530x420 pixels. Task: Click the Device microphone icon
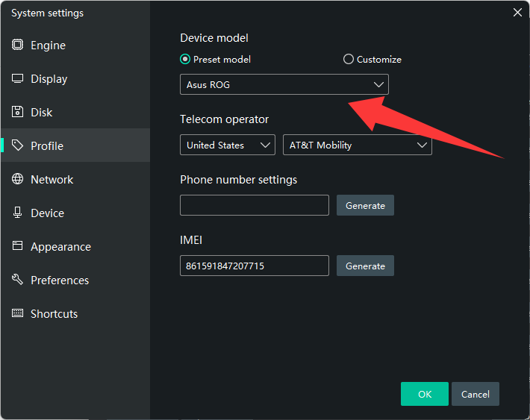pos(17,213)
